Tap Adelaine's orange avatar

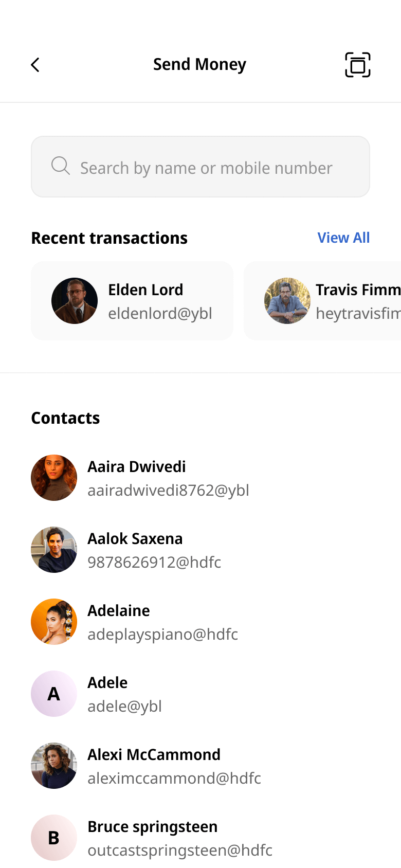click(54, 622)
